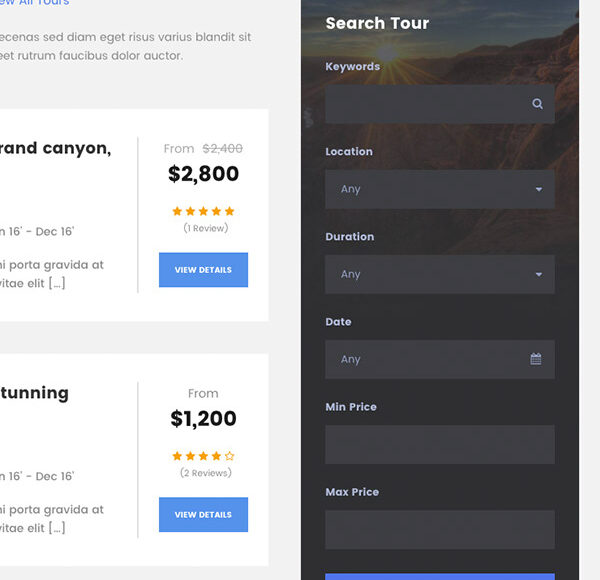Click the second tour title ending in "tunning"

tap(35, 393)
